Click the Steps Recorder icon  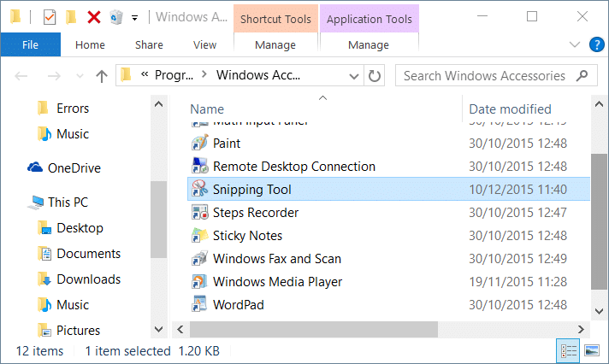(200, 212)
